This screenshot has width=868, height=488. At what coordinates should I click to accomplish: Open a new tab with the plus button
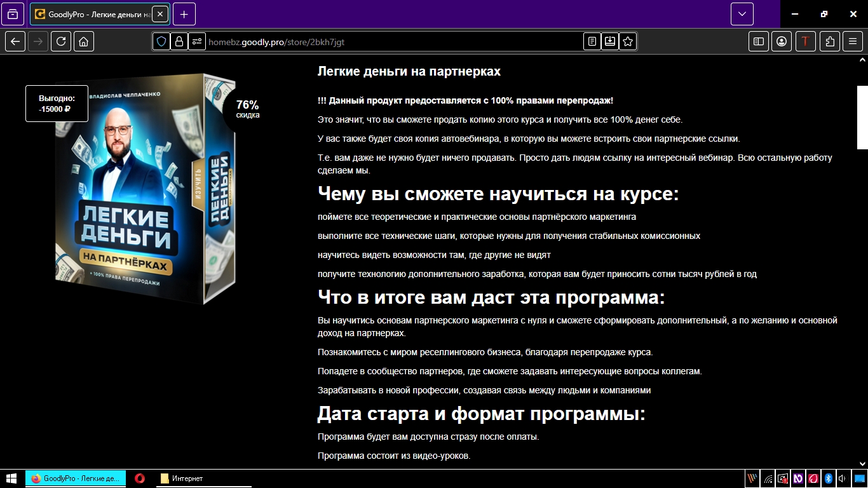pos(184,13)
